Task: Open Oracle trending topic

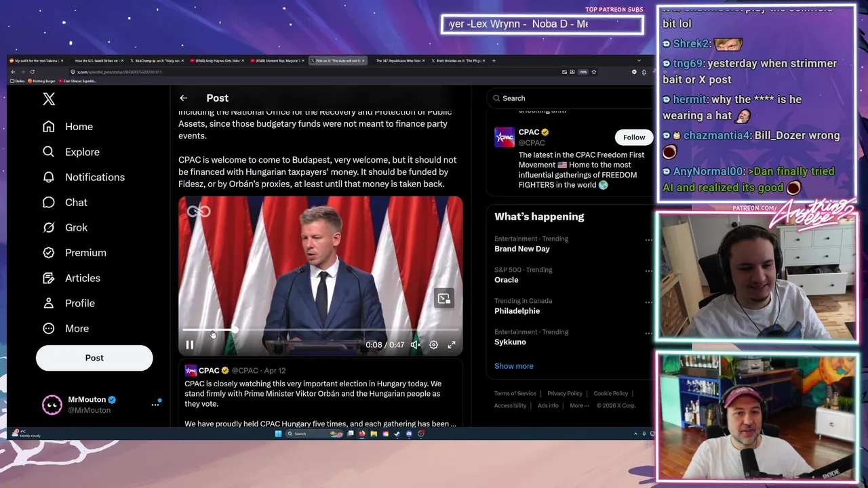Action: pos(507,280)
